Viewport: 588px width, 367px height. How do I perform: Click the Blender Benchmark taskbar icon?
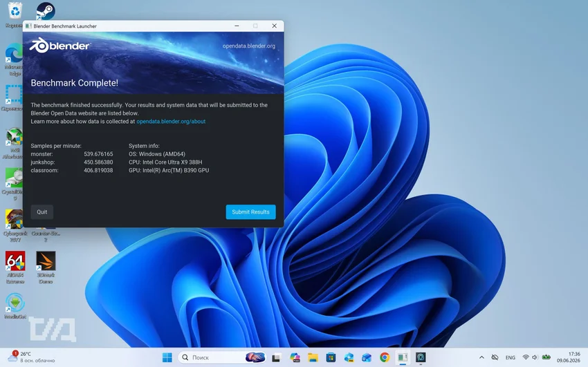point(403,357)
